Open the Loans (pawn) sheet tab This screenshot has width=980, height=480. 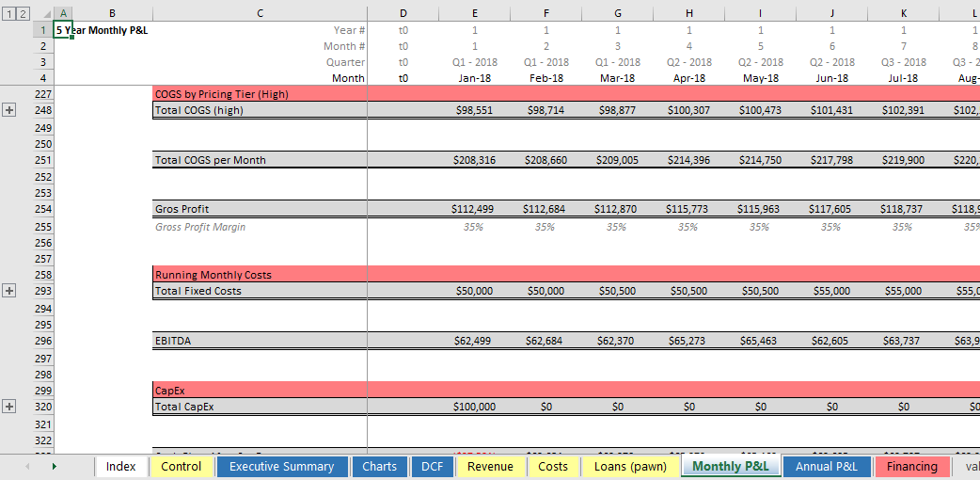coord(630,467)
